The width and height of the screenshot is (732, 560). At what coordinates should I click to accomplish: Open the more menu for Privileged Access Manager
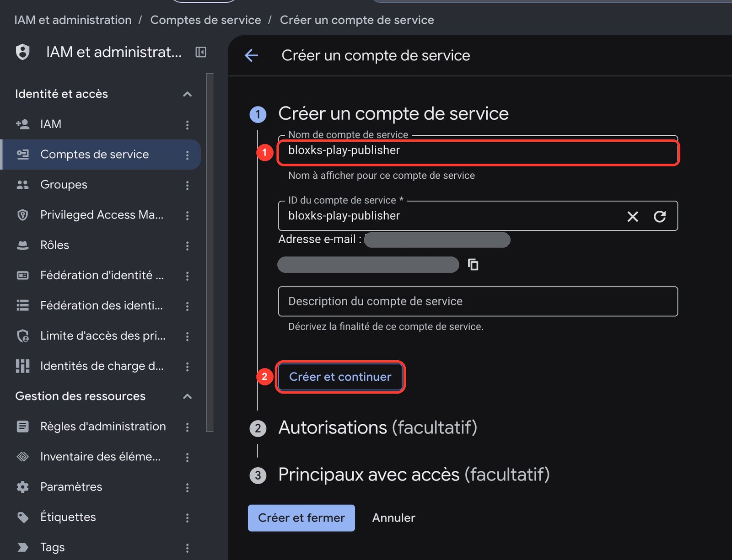coord(187,215)
